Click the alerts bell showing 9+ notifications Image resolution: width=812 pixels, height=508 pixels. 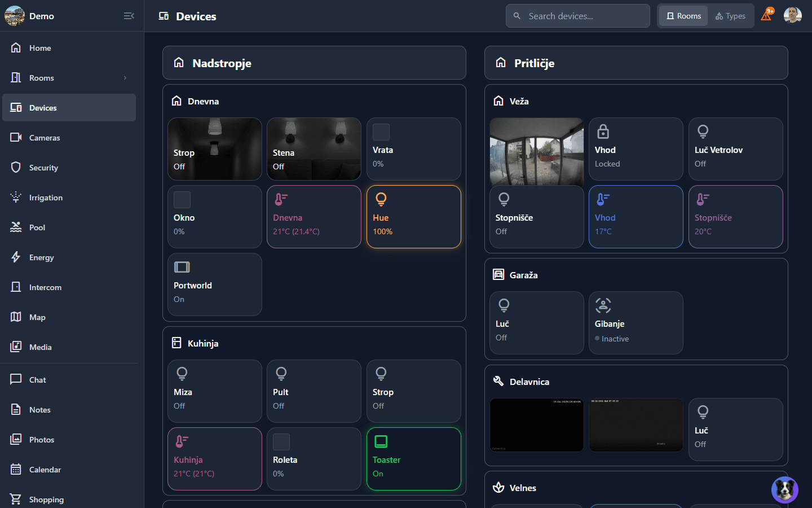766,15
